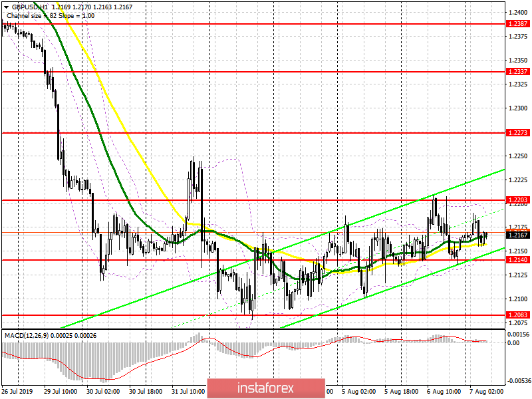
Task: Select the 1.2225 price axis value
Action: click(x=518, y=180)
